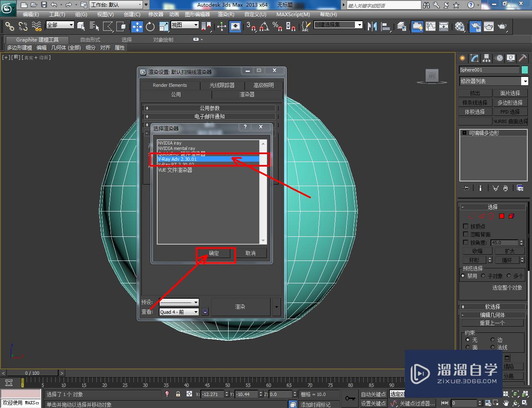
Task: Switch to the Utilities command panel
Action: coord(522,58)
